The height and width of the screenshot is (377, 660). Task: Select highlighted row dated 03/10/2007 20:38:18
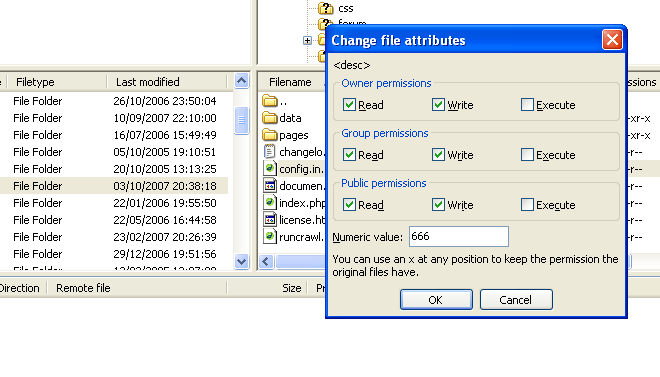(x=114, y=186)
